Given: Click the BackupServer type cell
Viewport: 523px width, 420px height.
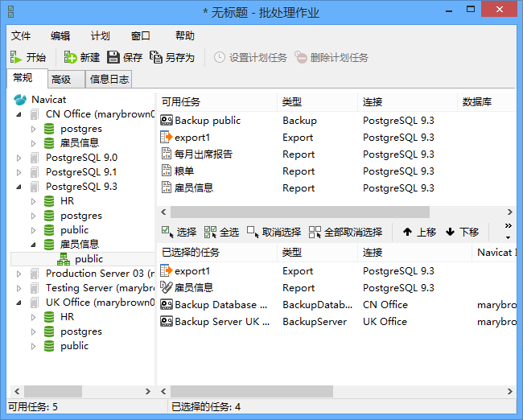Looking at the screenshot, I should [315, 322].
